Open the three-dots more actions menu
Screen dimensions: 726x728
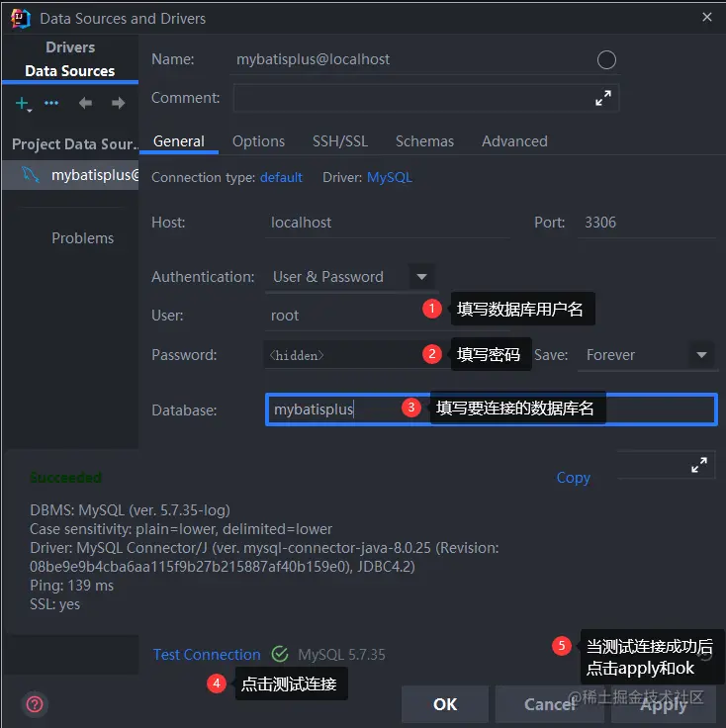[x=51, y=103]
